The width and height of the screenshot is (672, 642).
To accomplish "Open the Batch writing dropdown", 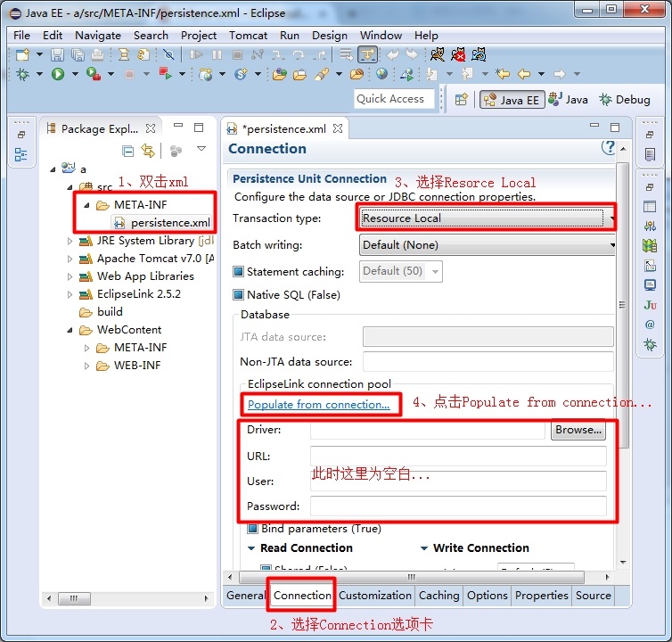I will point(488,245).
